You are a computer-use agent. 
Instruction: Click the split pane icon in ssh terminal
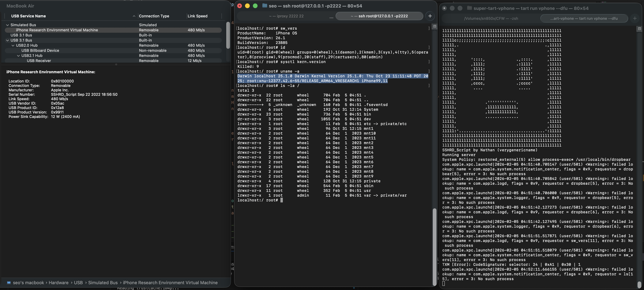tap(434, 26)
